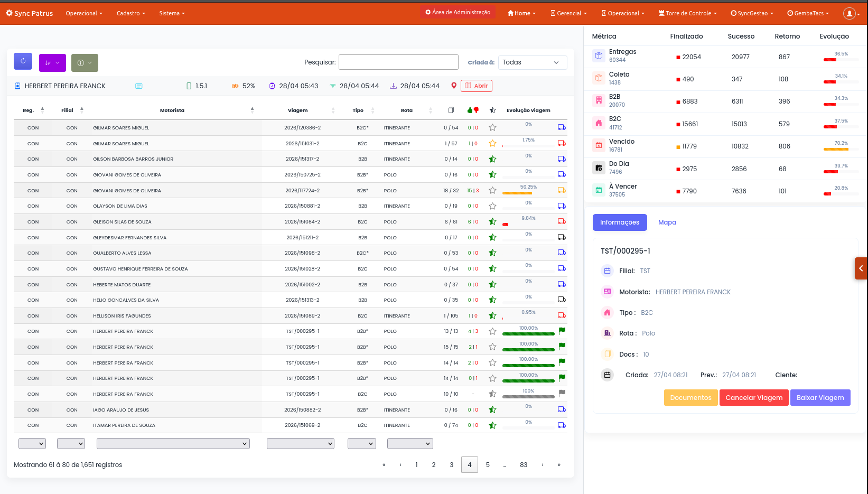Toggle star for GILMAR SOARES MIGUEL trip 2026/151031-2
This screenshot has width=868, height=494.
click(492, 143)
